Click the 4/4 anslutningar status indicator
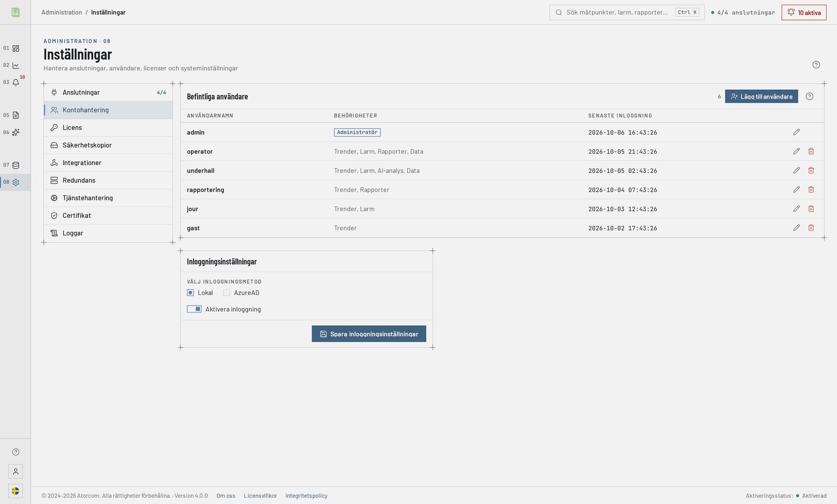837x504 pixels. point(743,12)
